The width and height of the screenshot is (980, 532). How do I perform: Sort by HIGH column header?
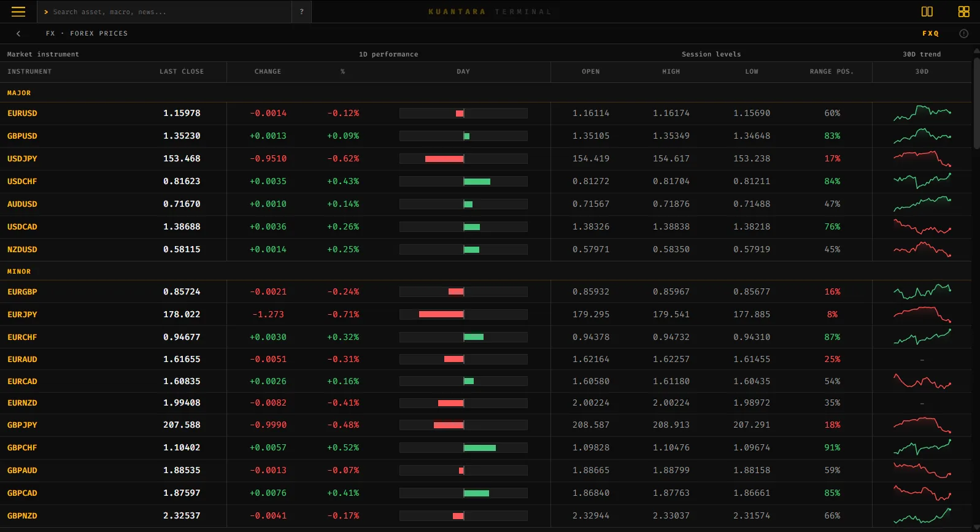[671, 72]
